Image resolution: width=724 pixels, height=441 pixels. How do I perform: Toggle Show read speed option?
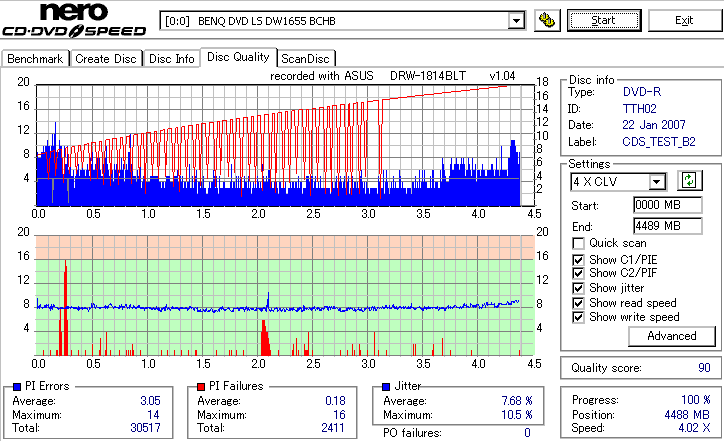[578, 303]
